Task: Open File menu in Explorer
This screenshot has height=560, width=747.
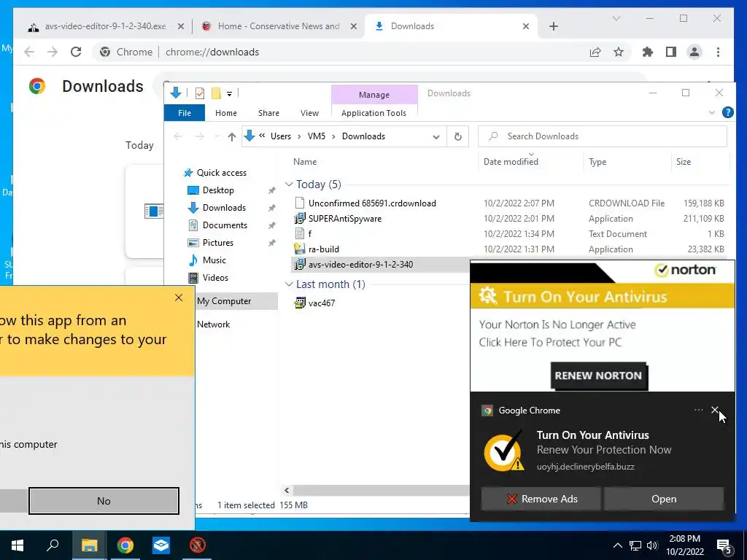Action: click(x=185, y=113)
